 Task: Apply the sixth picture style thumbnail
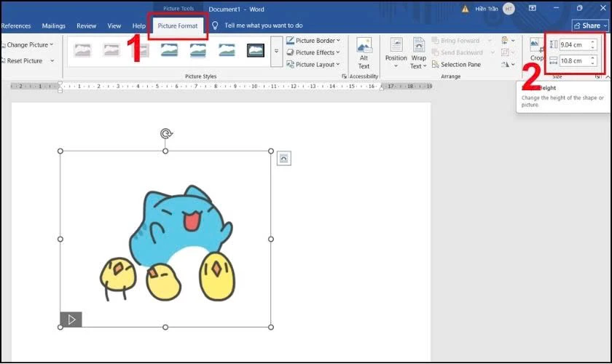pos(227,50)
